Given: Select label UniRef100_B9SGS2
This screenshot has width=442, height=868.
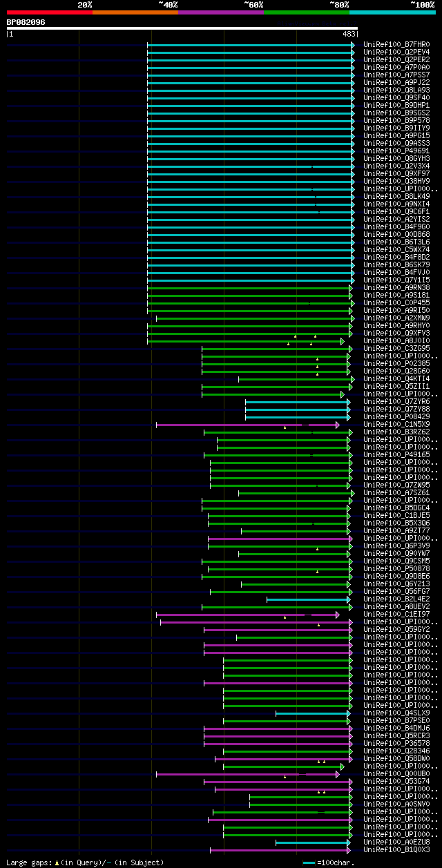Looking at the screenshot, I should click(396, 113).
